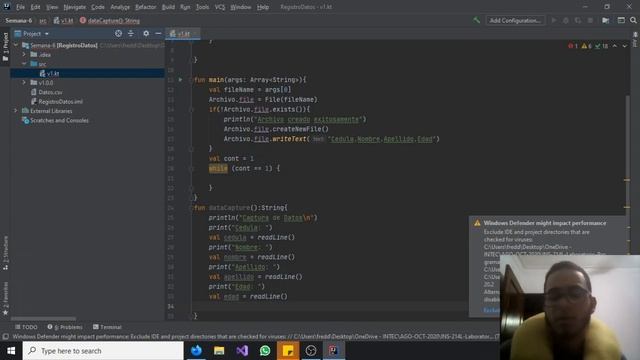Open the View menu
640x360 pixels.
click(x=52, y=7)
